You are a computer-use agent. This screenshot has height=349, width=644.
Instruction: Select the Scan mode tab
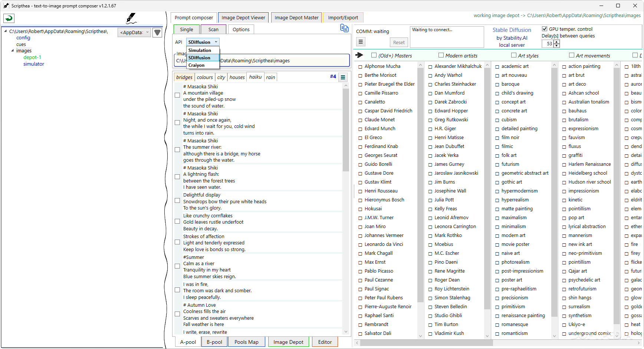coord(213,29)
